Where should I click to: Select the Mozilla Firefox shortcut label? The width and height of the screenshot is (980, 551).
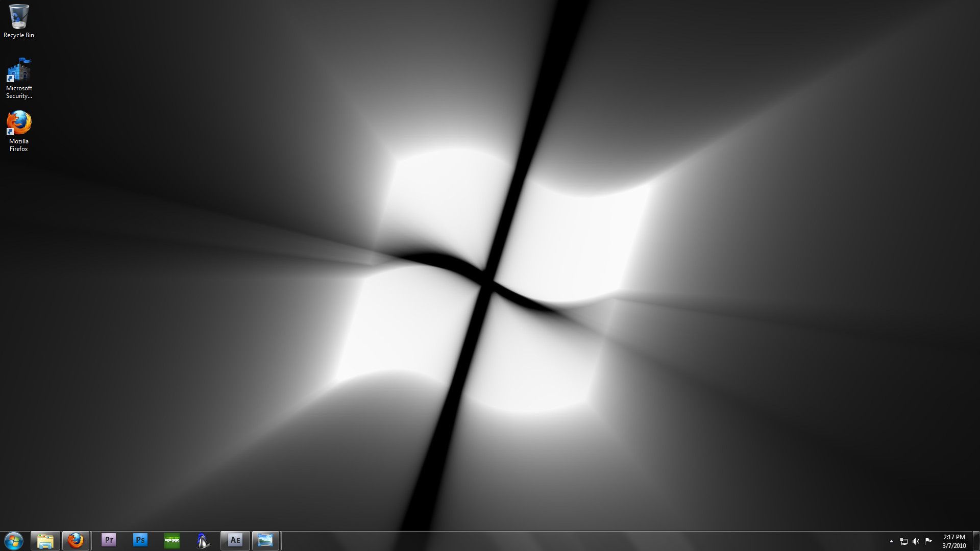(18, 145)
